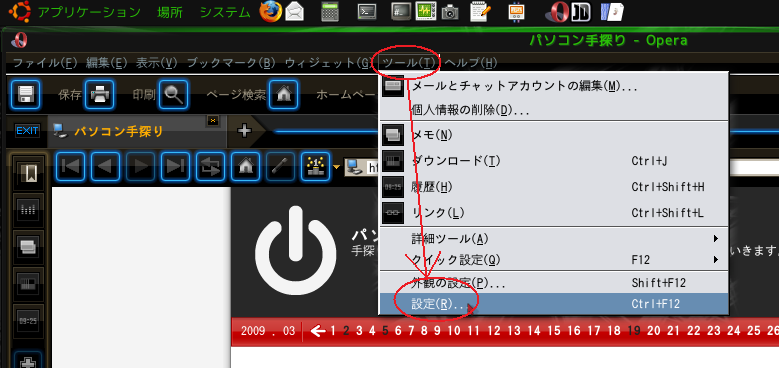The image size is (779, 368).
Task: Choose 個人情報の削除(D) menu entry
Action: (553, 110)
